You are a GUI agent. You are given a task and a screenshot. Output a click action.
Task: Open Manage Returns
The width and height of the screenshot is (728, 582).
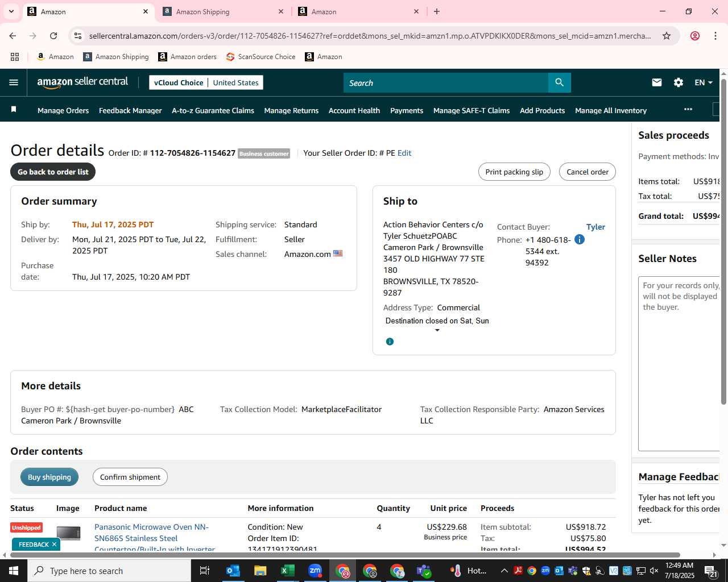[x=291, y=110]
